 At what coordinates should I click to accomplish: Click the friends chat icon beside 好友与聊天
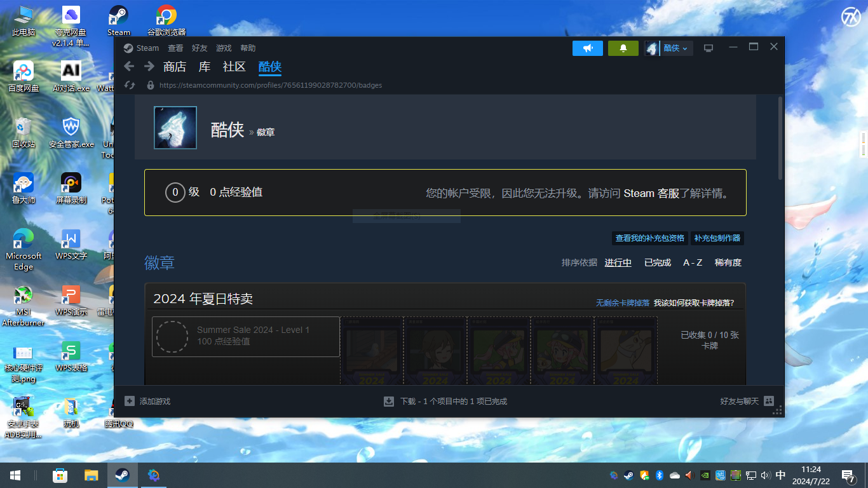coord(769,401)
